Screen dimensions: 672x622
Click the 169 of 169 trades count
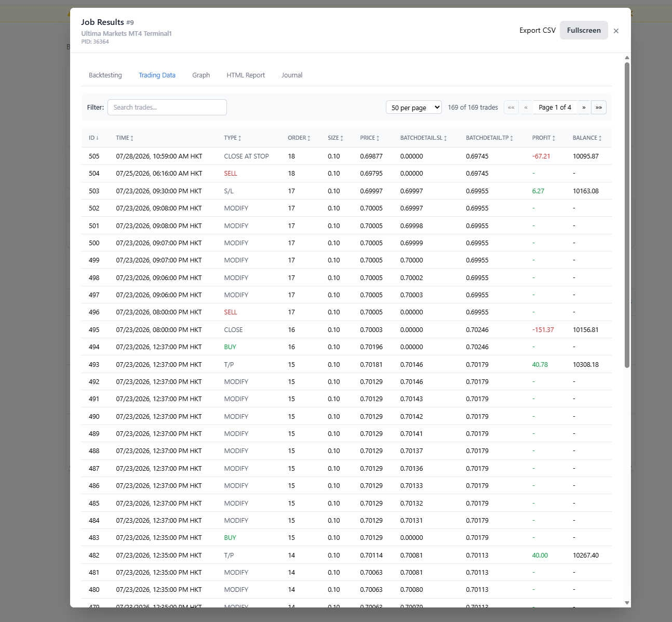[473, 108]
